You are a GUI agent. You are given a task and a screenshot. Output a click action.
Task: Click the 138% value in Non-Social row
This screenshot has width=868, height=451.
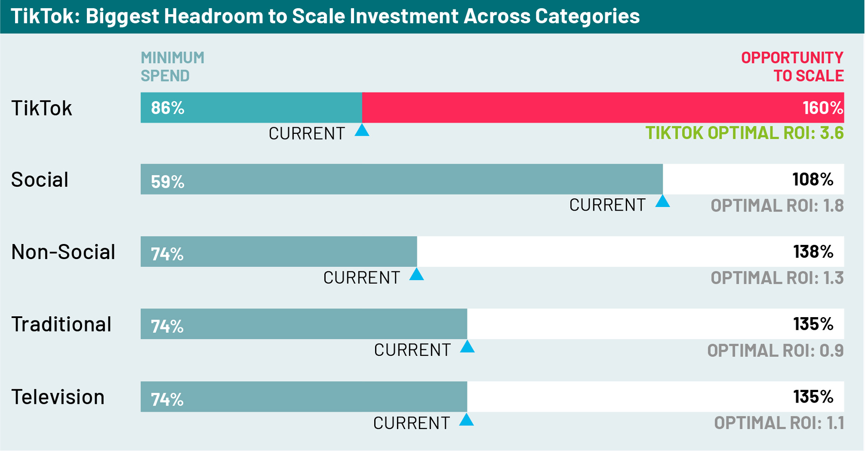813,252
